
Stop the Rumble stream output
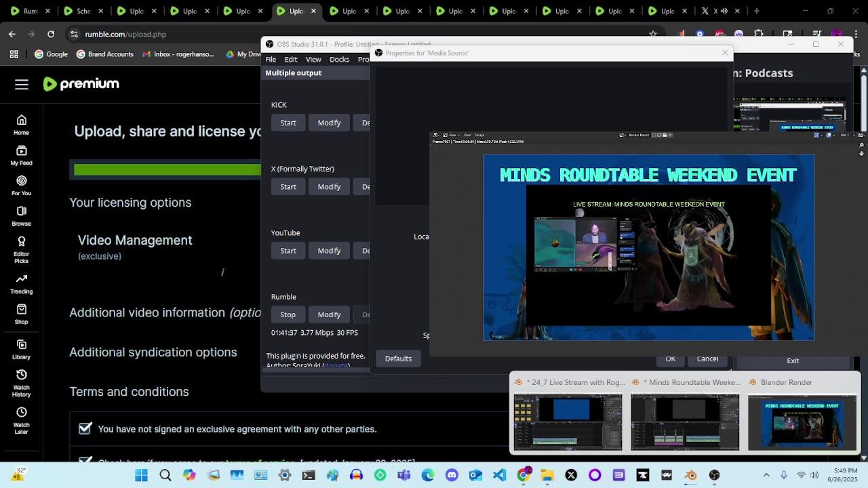coord(288,314)
